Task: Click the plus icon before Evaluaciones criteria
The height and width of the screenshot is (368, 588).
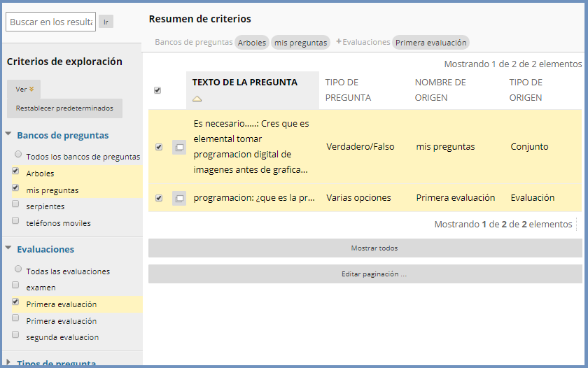Action: click(339, 42)
